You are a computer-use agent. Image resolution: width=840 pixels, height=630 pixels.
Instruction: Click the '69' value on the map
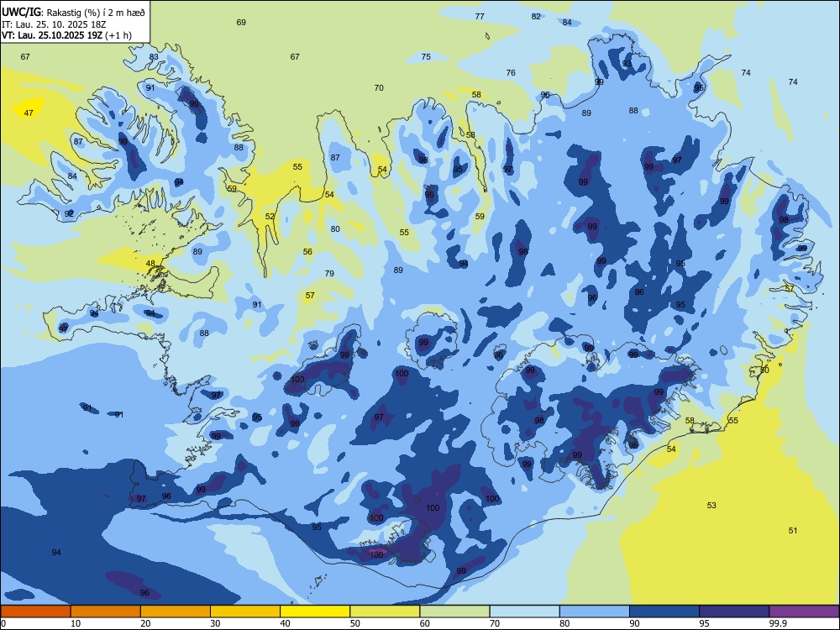point(241,22)
